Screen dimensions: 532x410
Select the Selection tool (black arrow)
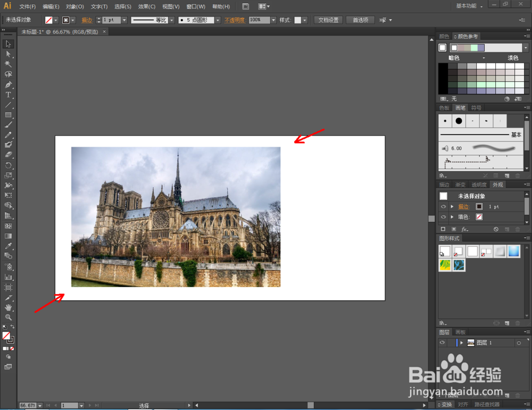pos(8,44)
